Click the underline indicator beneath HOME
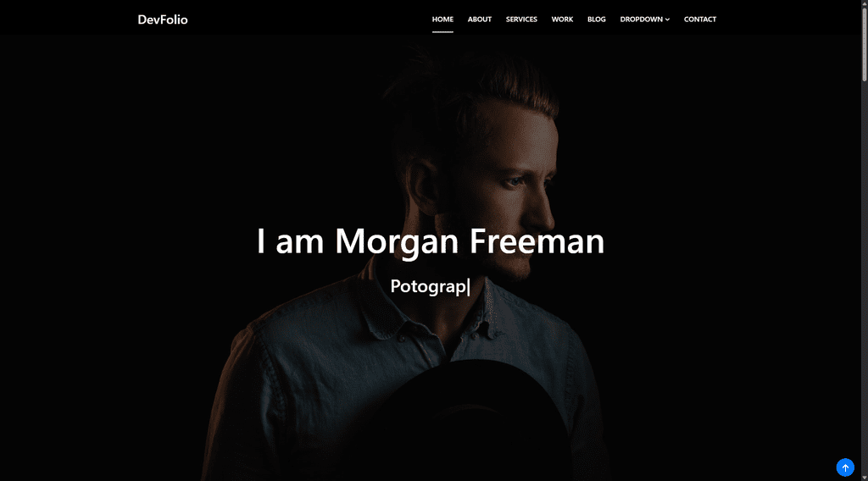Image resolution: width=868 pixels, height=481 pixels. 442,31
